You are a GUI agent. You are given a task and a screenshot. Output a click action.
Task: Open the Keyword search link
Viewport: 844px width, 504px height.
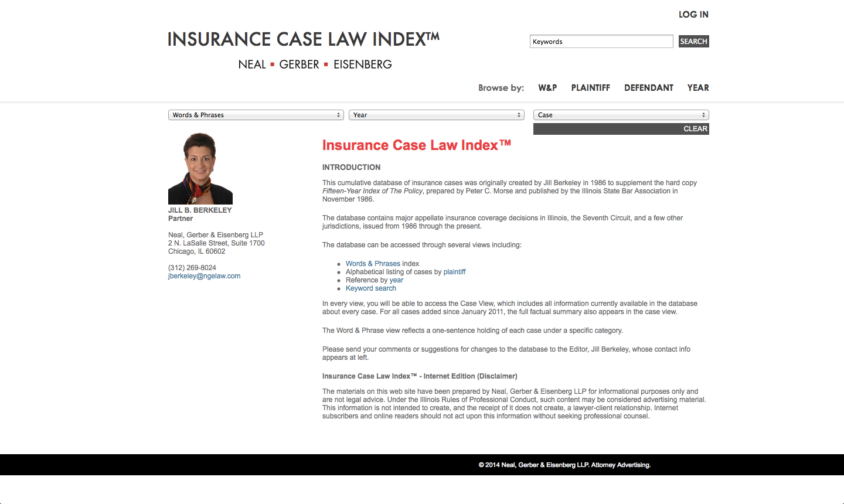(371, 288)
